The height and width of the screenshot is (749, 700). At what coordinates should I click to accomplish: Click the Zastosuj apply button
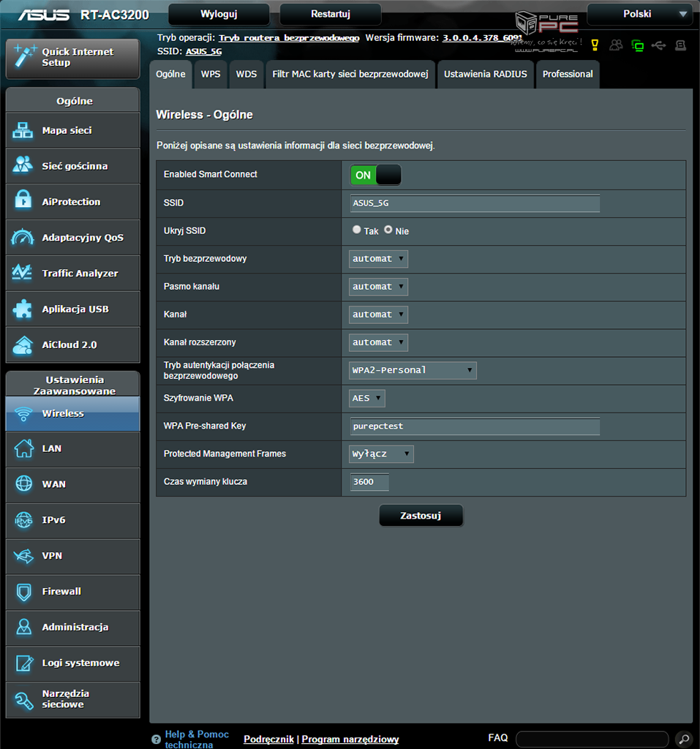point(421,516)
